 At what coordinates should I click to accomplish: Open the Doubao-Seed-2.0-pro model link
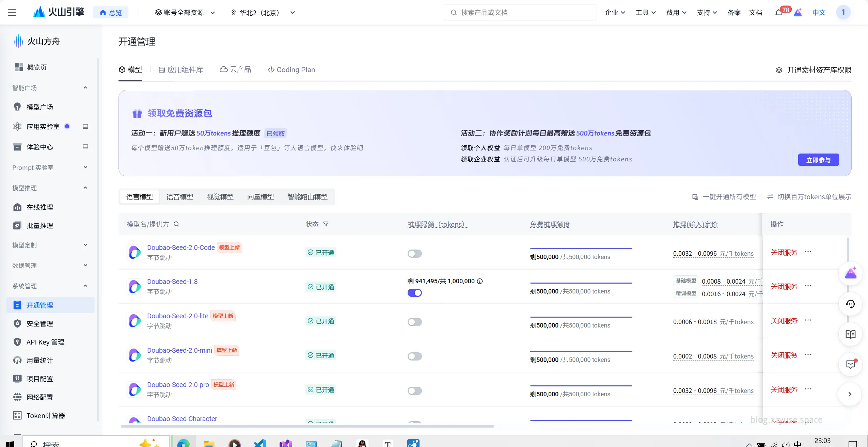coord(178,385)
